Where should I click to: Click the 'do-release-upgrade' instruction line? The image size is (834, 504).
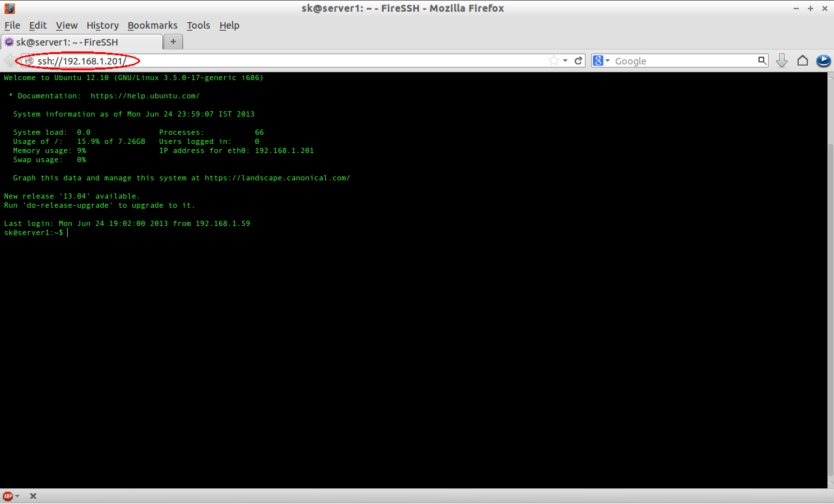pos(100,205)
